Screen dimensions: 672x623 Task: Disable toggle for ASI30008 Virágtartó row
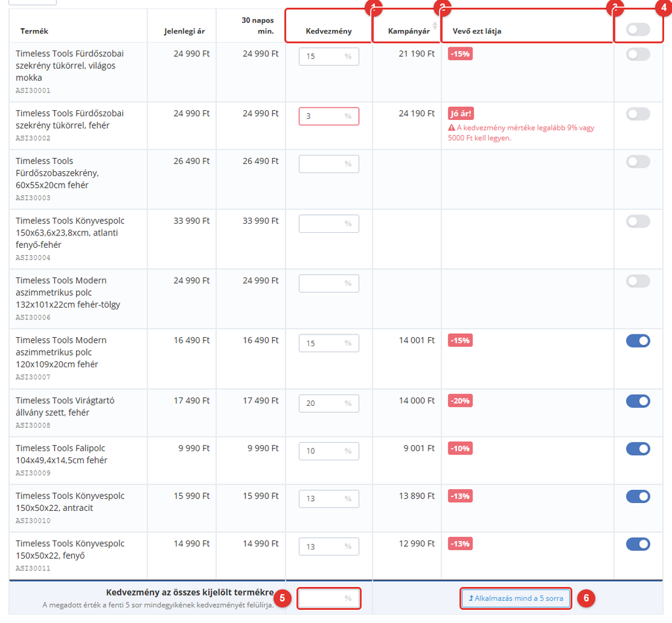click(638, 401)
